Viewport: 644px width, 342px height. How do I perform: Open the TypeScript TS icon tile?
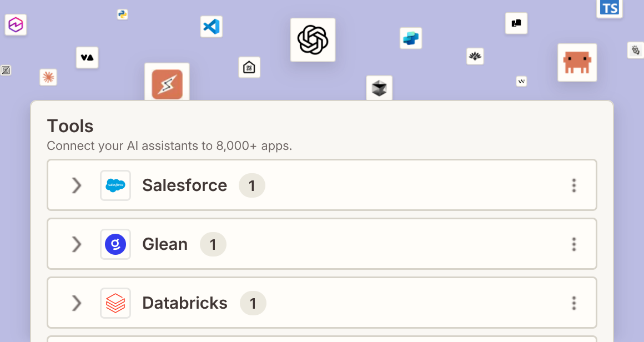tap(610, 8)
